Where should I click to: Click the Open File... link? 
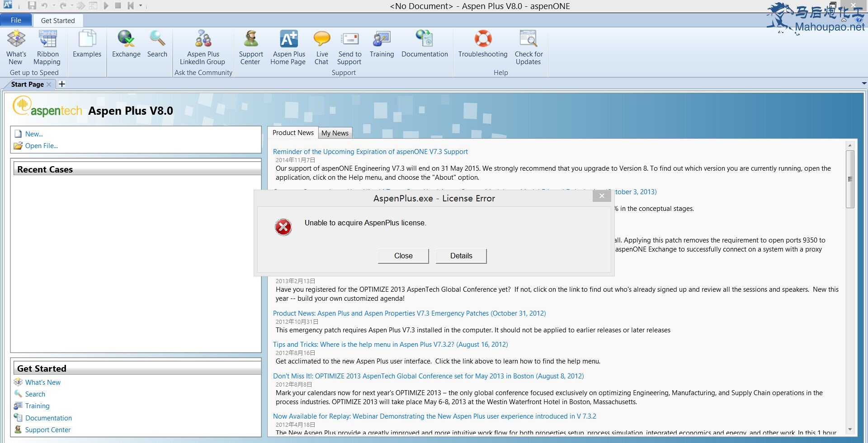coord(42,146)
